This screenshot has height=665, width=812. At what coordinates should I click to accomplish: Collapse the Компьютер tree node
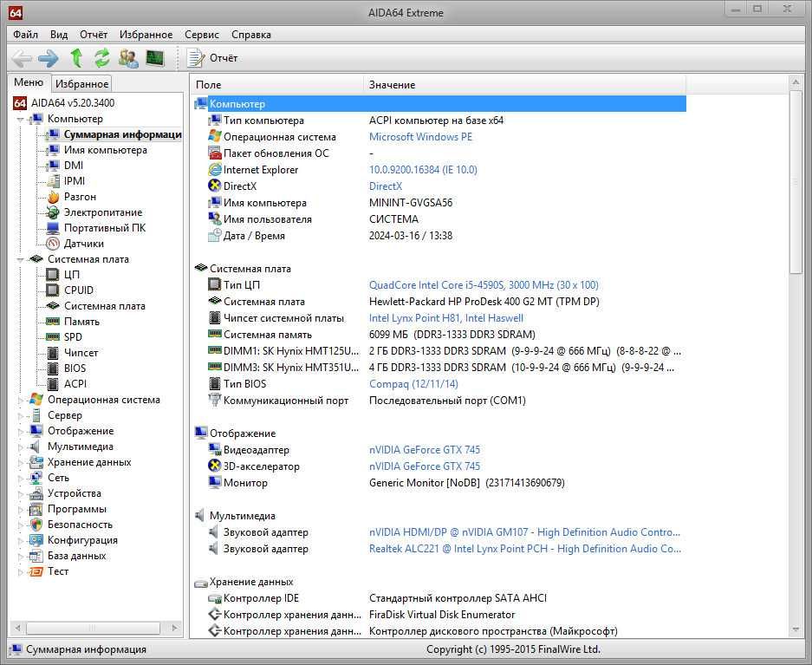tap(20, 119)
